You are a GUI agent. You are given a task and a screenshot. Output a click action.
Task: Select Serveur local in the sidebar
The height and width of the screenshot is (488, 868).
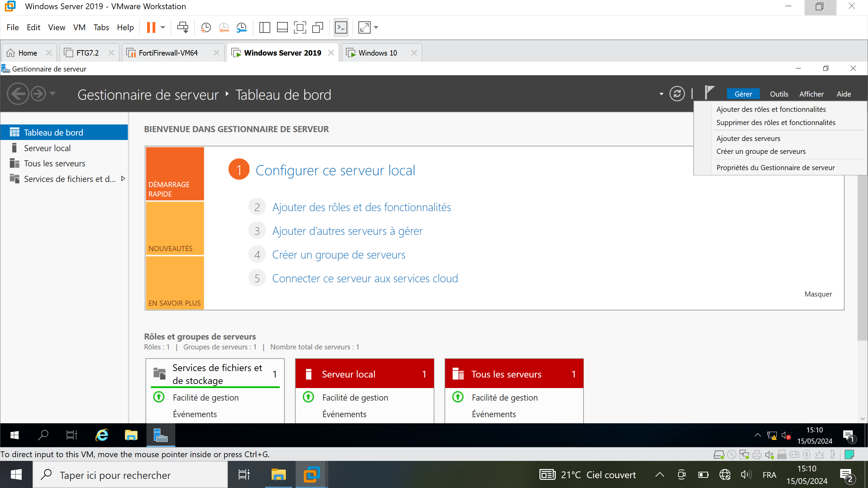pyautogui.click(x=64, y=148)
